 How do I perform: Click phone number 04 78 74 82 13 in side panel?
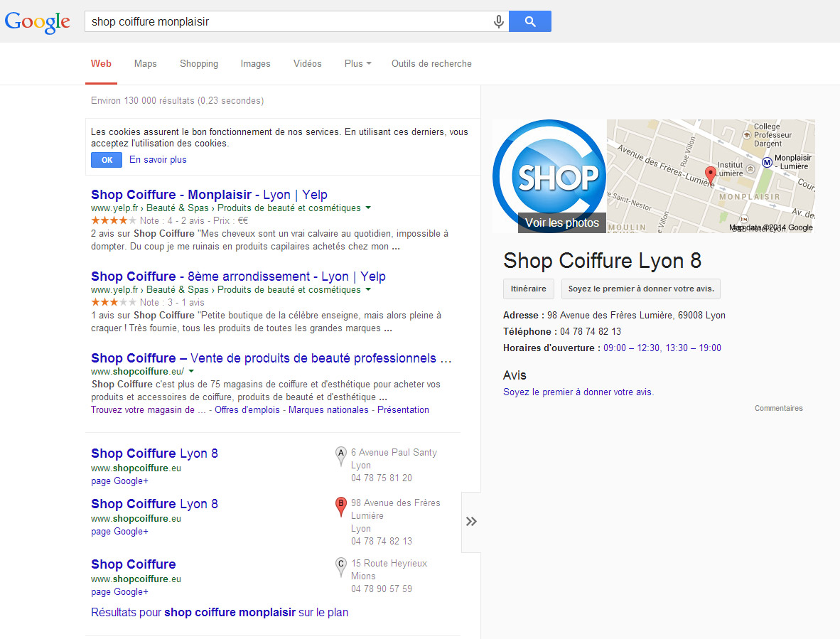[x=591, y=331]
